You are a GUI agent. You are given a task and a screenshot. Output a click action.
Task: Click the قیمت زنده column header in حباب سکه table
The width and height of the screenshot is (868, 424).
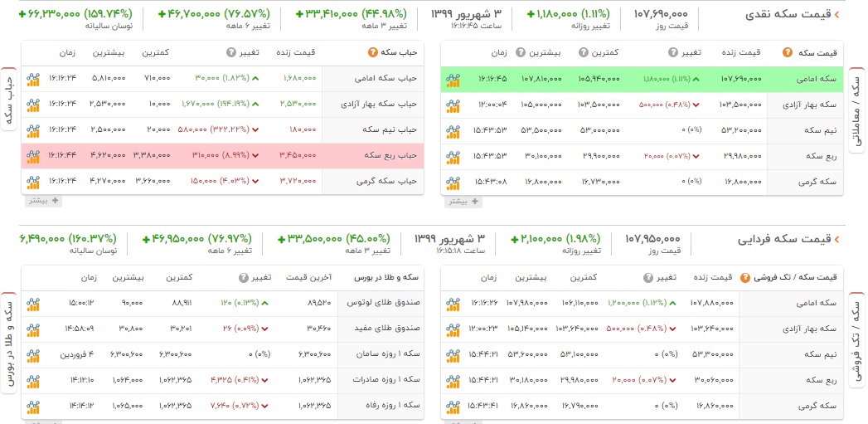296,52
